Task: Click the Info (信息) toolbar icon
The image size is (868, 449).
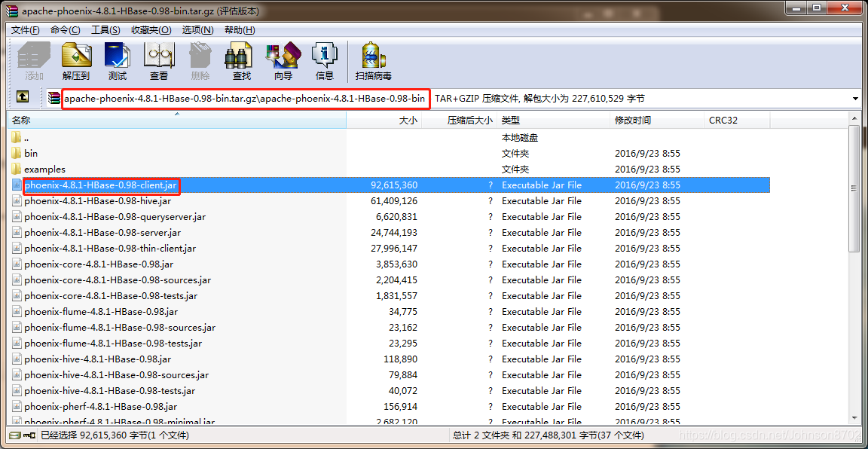Action: pyautogui.click(x=325, y=55)
